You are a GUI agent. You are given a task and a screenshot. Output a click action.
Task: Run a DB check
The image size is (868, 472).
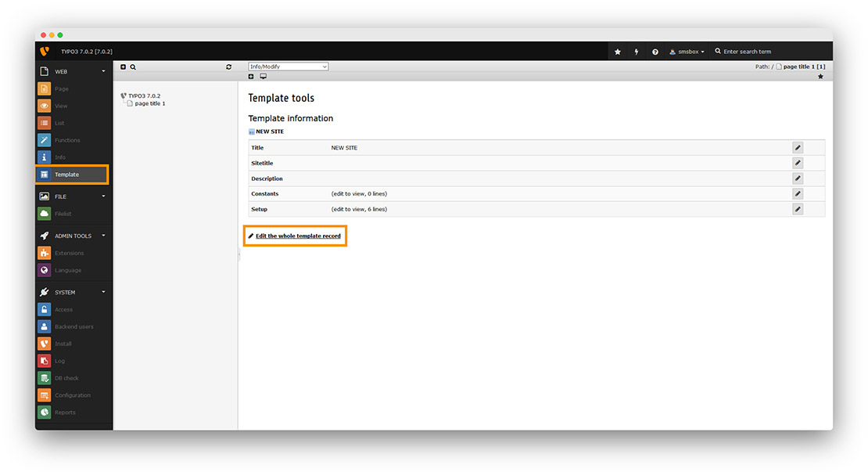pyautogui.click(x=72, y=377)
